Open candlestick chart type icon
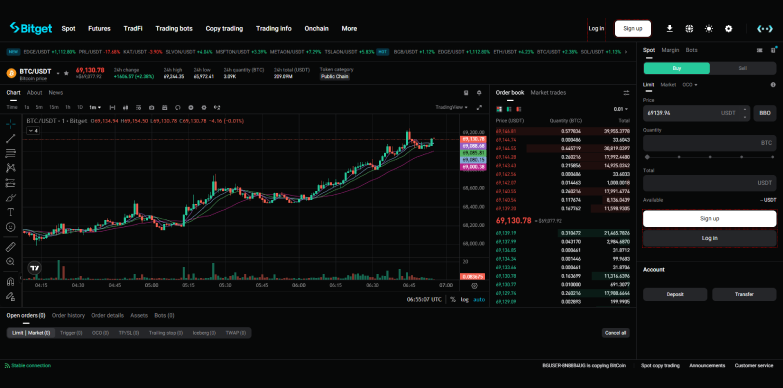The height and width of the screenshot is (388, 783). (x=125, y=107)
